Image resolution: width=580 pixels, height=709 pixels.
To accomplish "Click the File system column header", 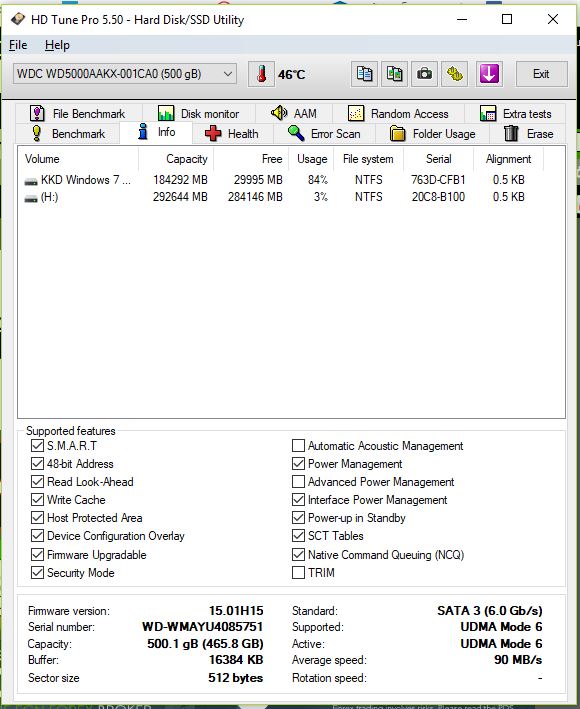I will [x=368, y=159].
